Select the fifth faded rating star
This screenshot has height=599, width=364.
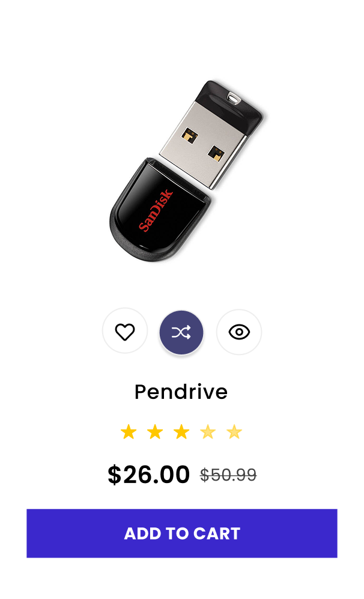click(234, 432)
